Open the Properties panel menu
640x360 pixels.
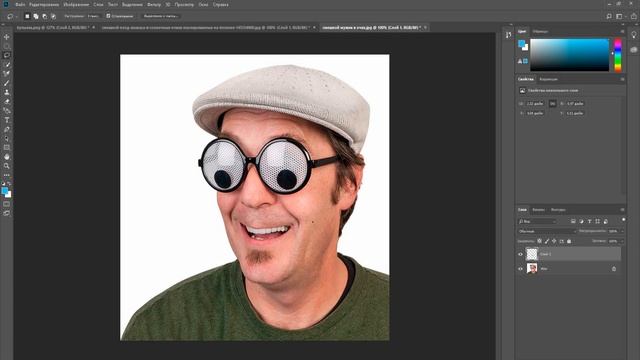click(x=622, y=79)
